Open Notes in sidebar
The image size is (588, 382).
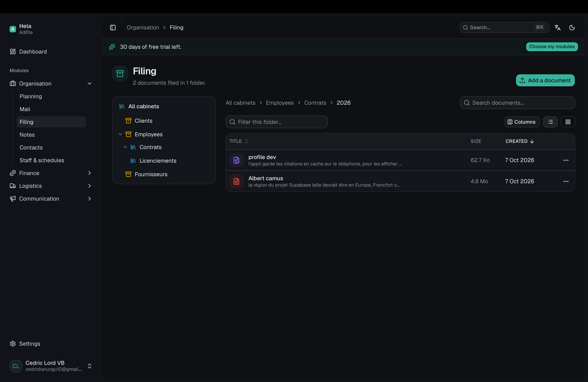click(51, 135)
